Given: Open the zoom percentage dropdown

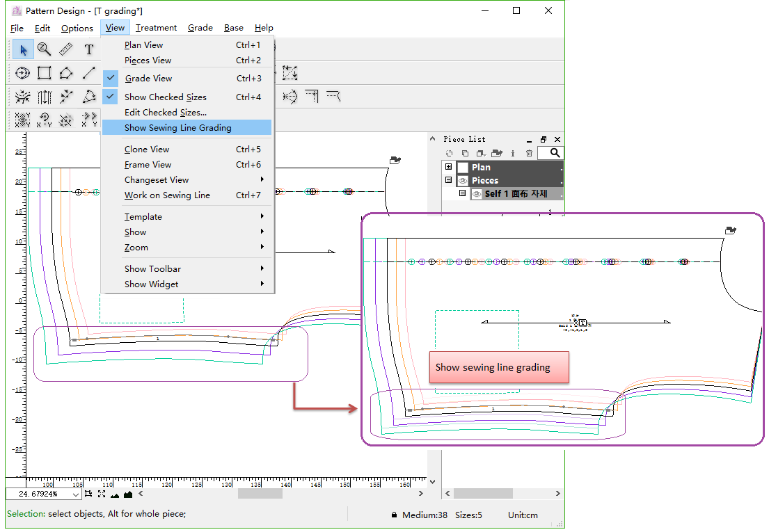Looking at the screenshot, I should [x=76, y=494].
